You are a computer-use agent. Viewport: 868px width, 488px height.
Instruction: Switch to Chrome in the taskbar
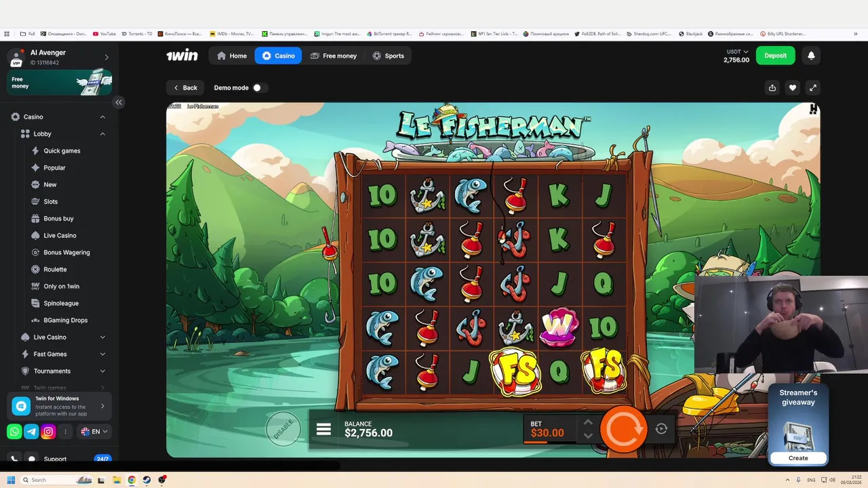click(x=132, y=480)
